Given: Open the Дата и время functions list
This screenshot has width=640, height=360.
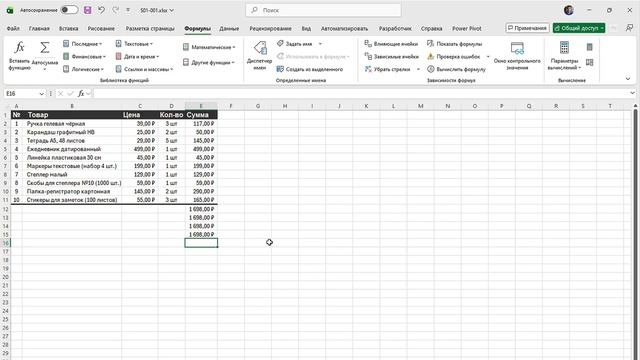Looking at the screenshot, I should (137, 56).
